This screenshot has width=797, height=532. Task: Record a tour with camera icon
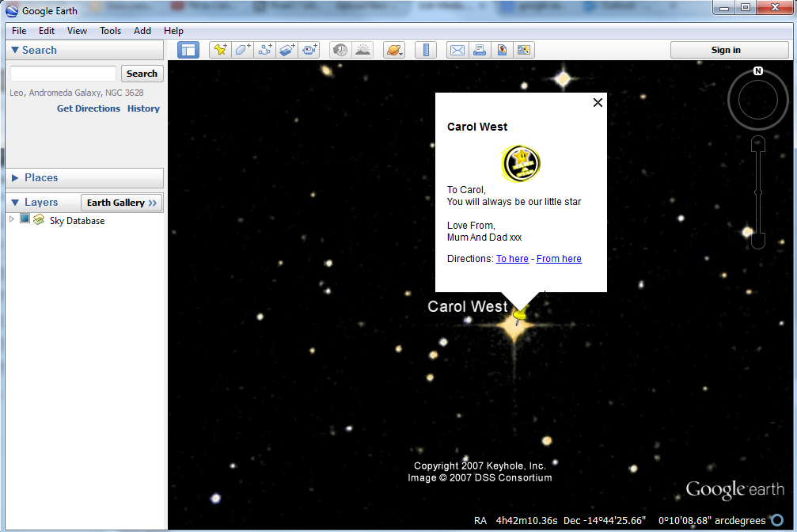(309, 50)
